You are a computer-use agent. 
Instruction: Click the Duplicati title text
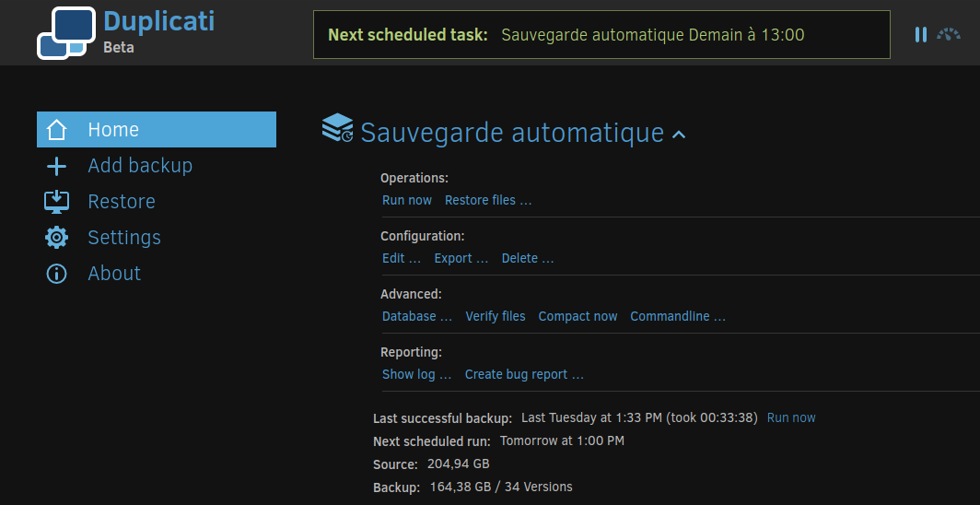click(x=158, y=20)
